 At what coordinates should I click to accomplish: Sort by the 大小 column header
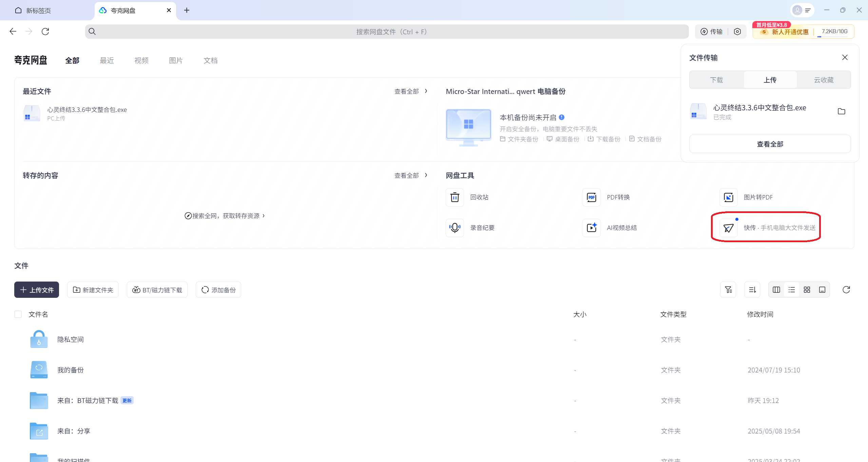pos(580,314)
